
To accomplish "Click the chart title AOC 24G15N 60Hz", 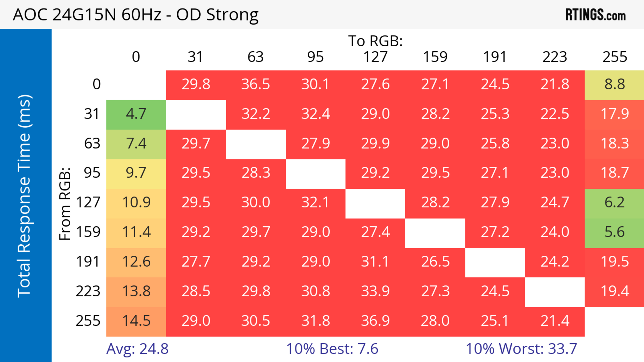I will (x=136, y=15).
